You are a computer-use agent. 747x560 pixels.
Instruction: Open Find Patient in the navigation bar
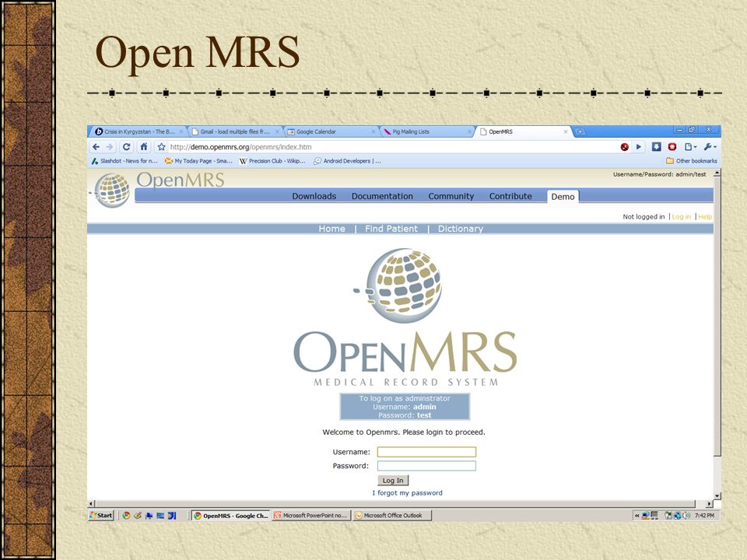click(391, 229)
